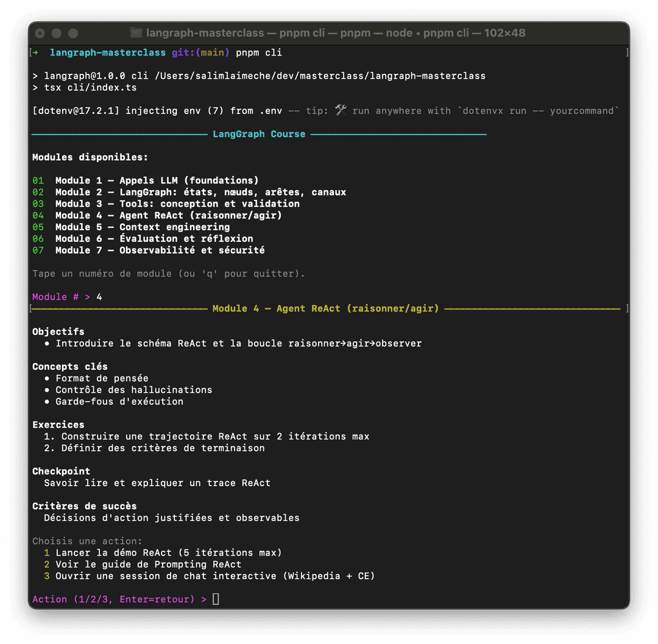
Task: Click the yellow 'Module 4 — Agent ReAct' section header
Action: pos(325,308)
